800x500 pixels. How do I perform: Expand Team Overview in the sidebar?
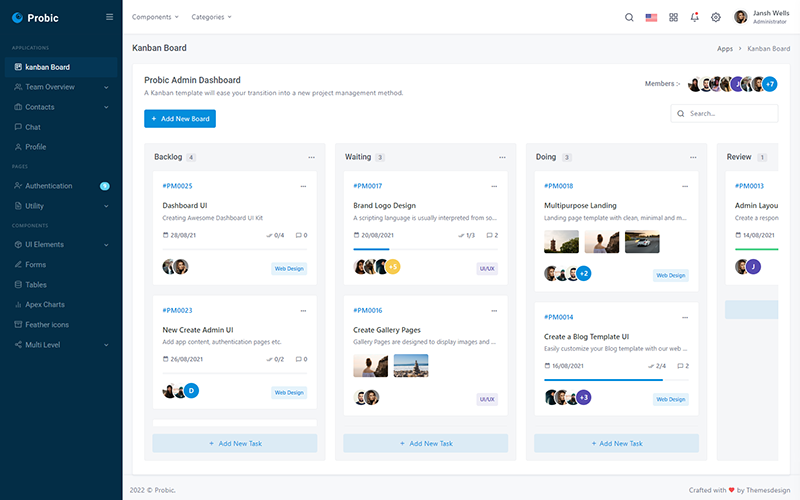coord(61,87)
